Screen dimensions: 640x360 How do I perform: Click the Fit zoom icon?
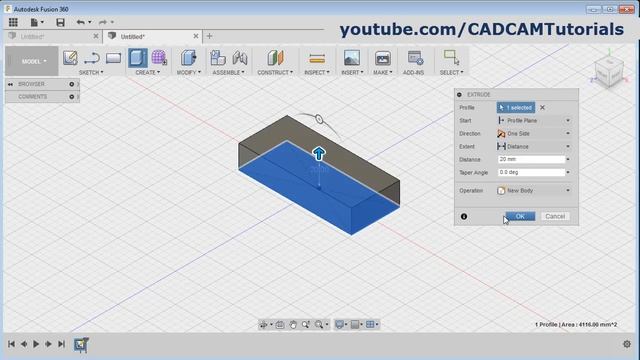[x=319, y=324]
